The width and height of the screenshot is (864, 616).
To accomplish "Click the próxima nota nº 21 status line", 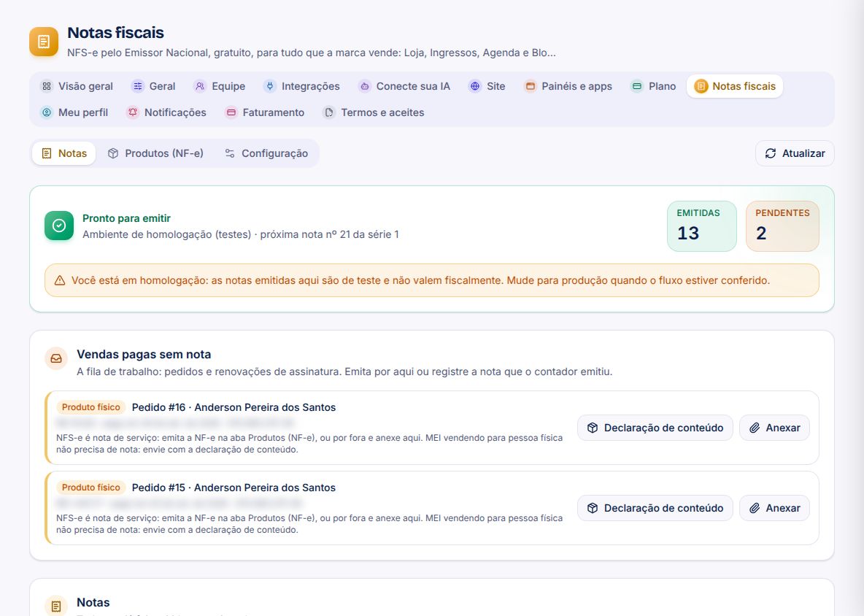I will (x=241, y=234).
